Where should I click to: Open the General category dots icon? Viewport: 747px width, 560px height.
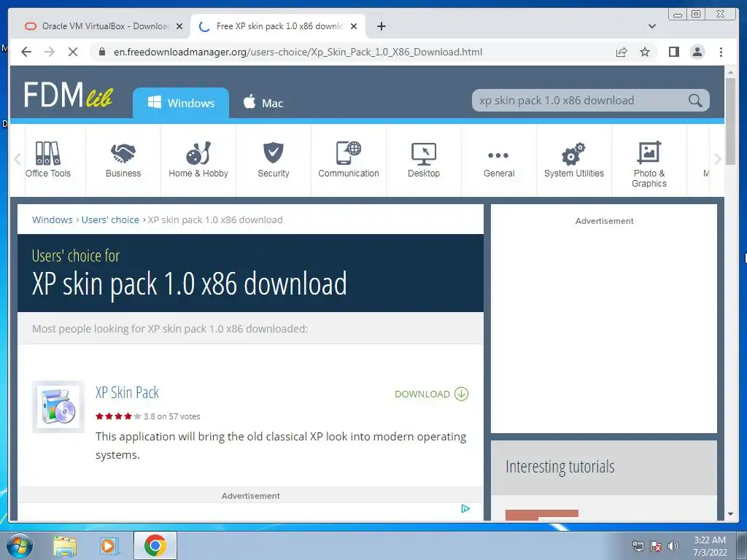coord(498,155)
